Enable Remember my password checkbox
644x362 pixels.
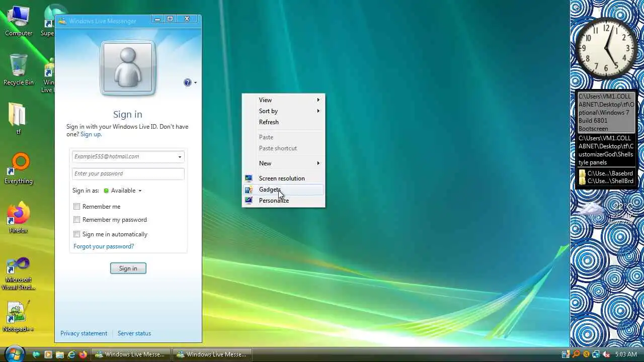click(x=76, y=219)
